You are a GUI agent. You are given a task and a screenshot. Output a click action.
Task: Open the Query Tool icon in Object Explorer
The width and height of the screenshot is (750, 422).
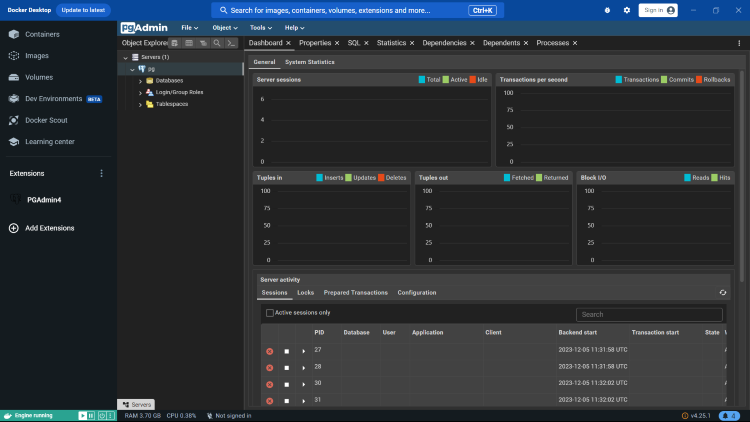click(x=175, y=44)
